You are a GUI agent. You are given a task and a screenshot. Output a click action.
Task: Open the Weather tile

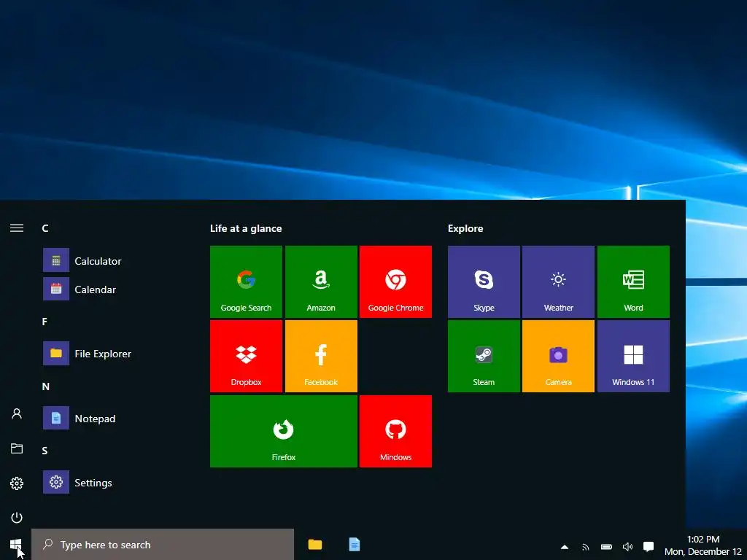pos(558,281)
